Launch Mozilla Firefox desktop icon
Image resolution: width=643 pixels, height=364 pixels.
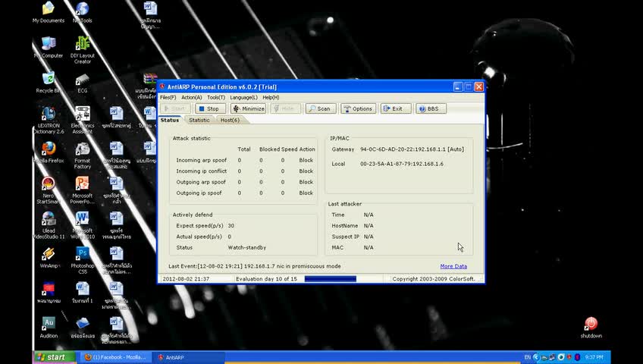coord(49,152)
